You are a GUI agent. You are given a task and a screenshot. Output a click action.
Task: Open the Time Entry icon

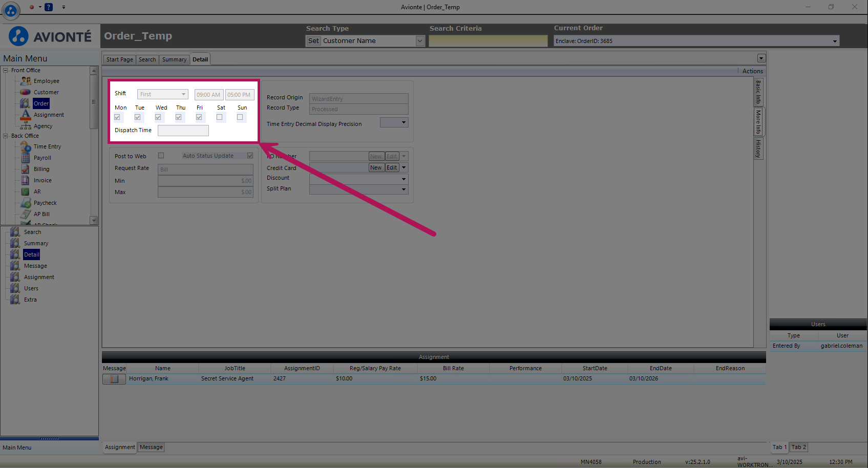[26, 146]
